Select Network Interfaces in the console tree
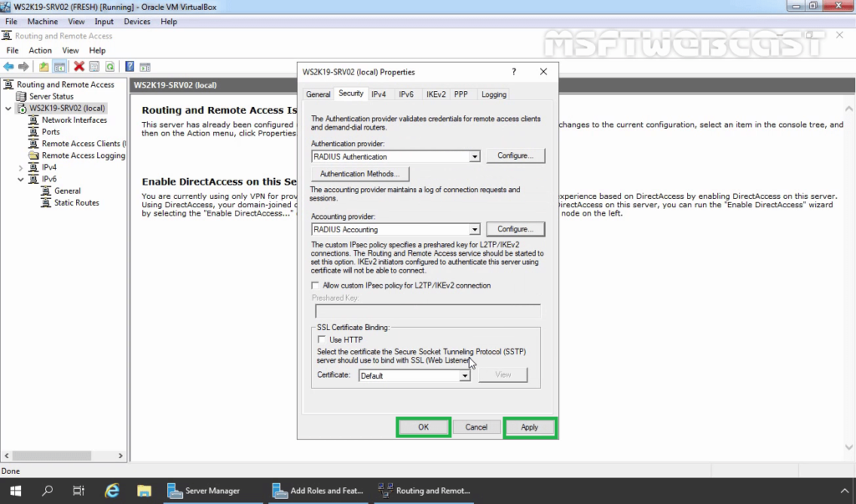Viewport: 856px width, 504px height. point(74,120)
